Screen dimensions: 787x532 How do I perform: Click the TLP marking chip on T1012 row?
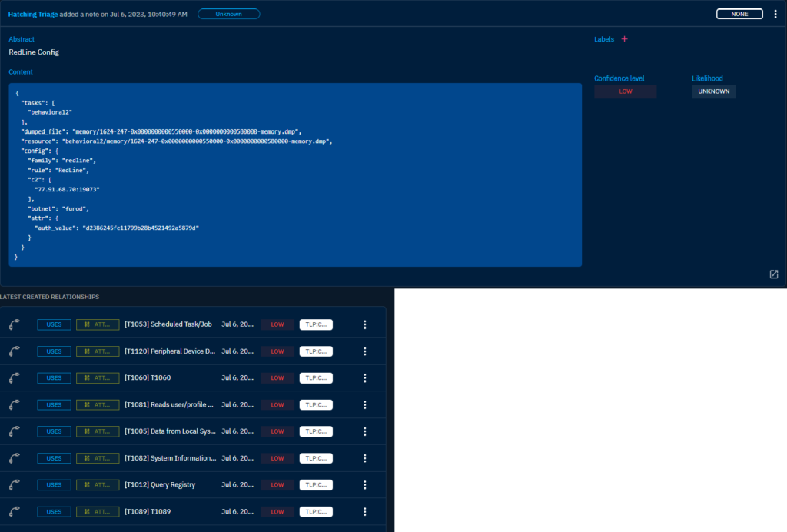tap(316, 485)
